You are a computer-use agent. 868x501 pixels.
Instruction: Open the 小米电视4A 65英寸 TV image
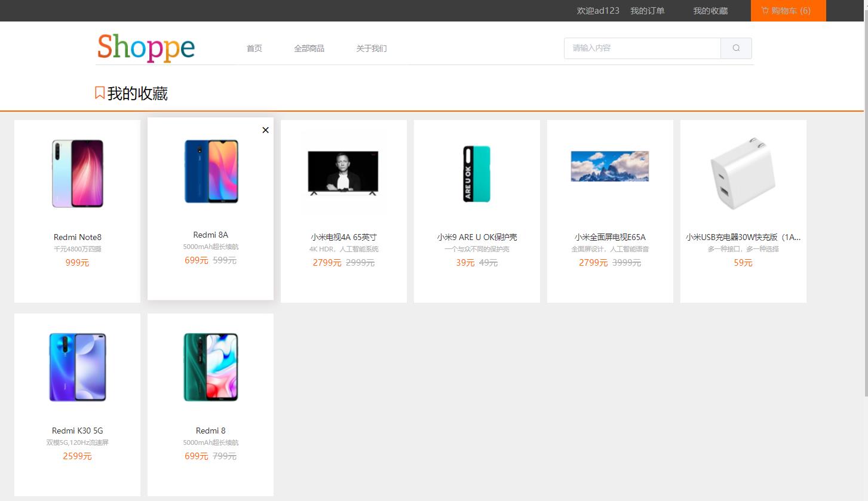[343, 174]
